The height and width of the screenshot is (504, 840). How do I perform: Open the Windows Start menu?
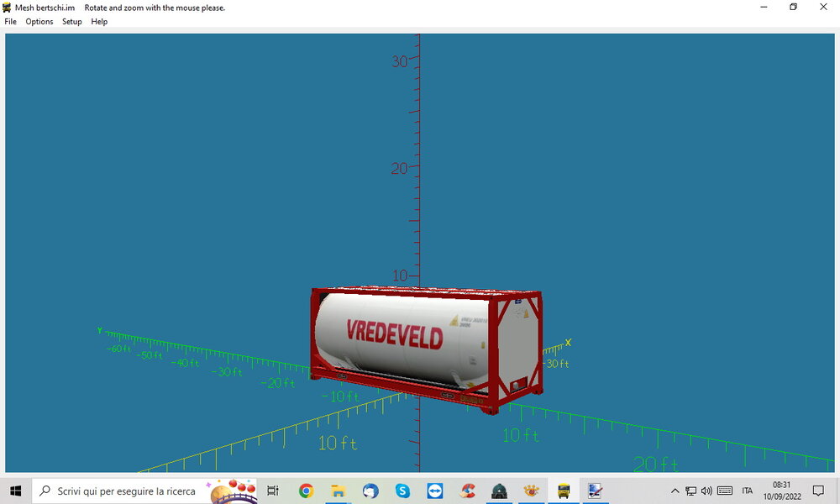tap(15, 491)
